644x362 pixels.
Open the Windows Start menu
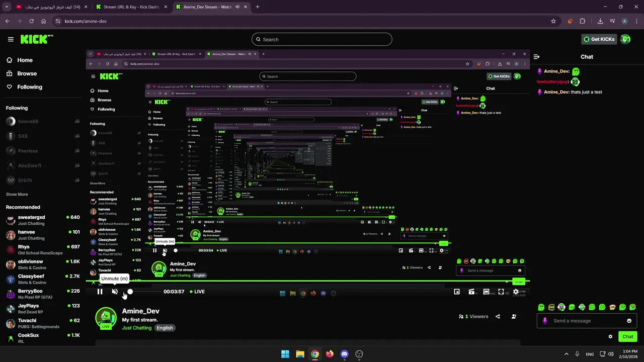coord(285,354)
